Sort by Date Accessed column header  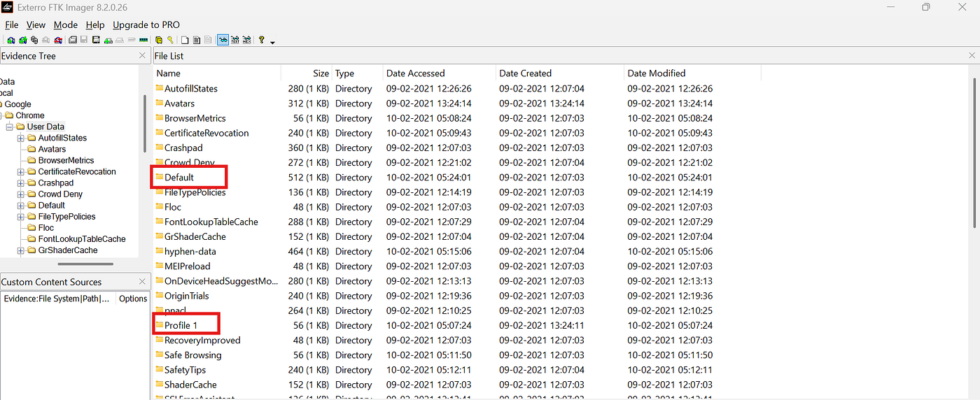[439, 73]
